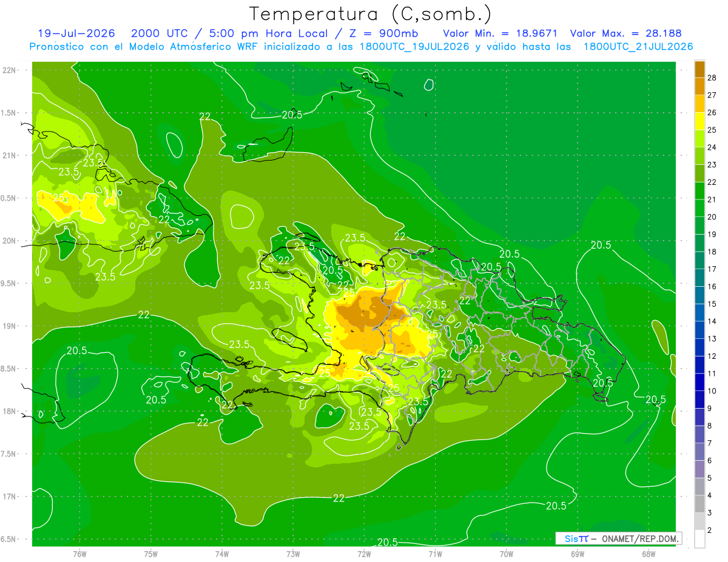Click the '68W' longitude axis label
728x562 pixels.
point(649,554)
